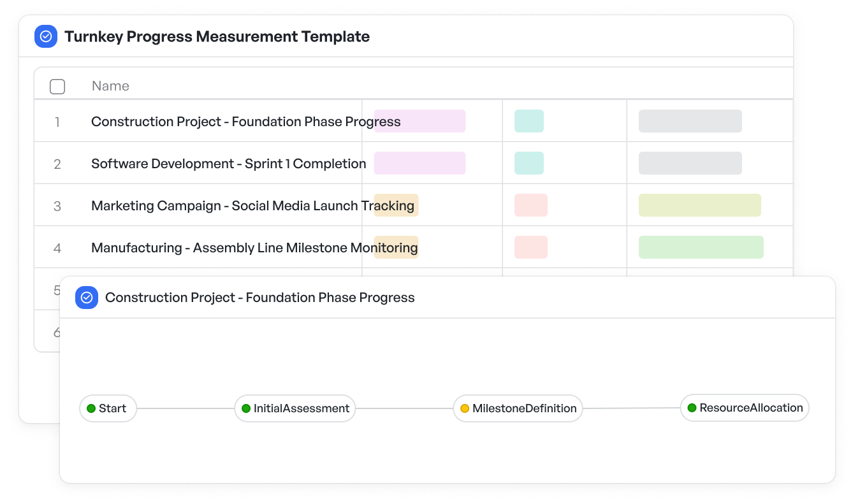853x504 pixels.
Task: Open Software Development - Sprint 1 Completion row
Action: point(414,163)
